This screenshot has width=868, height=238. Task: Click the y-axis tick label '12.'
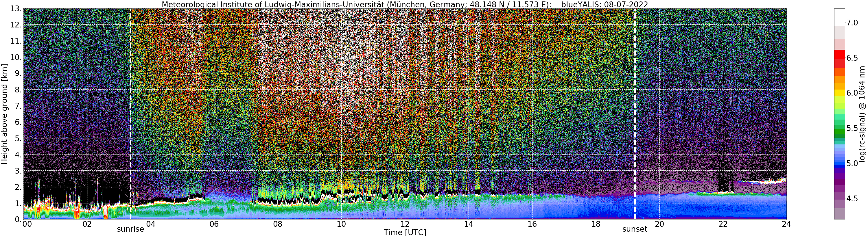tap(16, 25)
